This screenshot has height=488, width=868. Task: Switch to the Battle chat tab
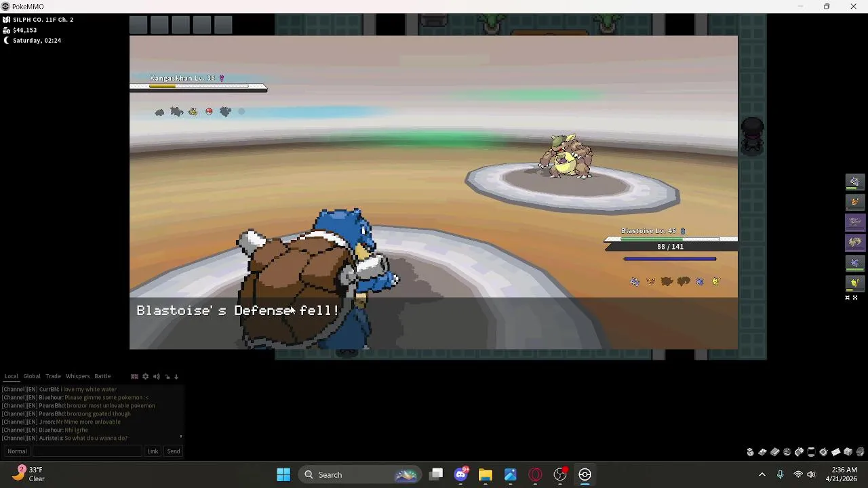click(x=102, y=376)
